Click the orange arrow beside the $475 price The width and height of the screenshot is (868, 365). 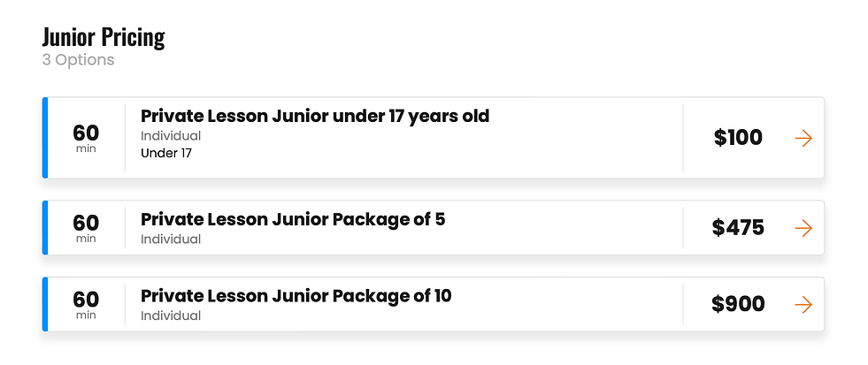803,228
